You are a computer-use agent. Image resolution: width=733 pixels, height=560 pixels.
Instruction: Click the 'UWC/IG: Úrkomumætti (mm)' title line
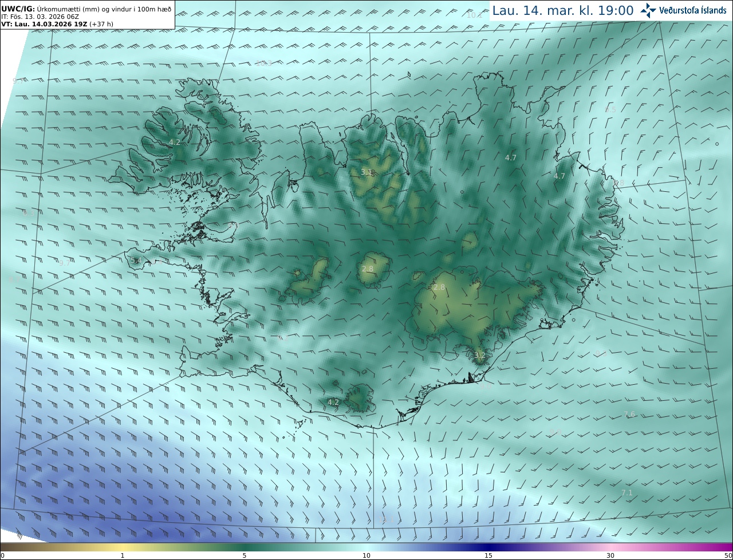click(86, 9)
